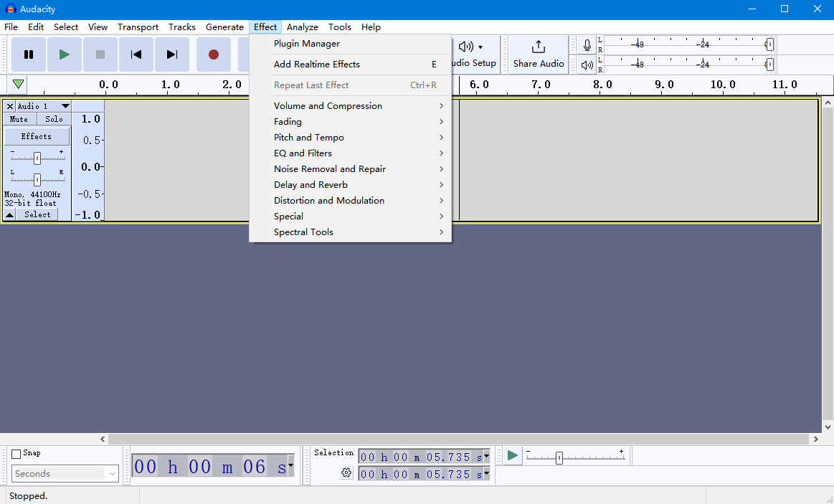The height and width of the screenshot is (504, 834).
Task: Click the horizontal scrollbar left arrow
Action: tap(103, 439)
